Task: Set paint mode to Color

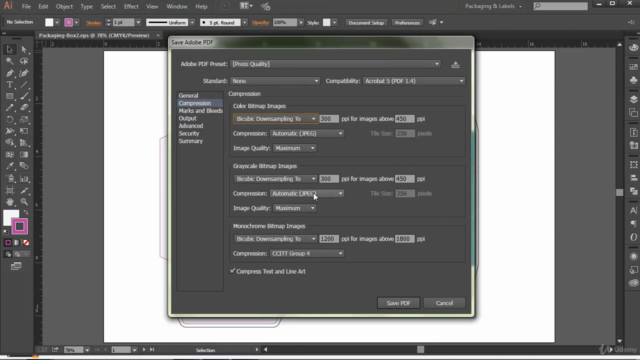Action: [8, 242]
